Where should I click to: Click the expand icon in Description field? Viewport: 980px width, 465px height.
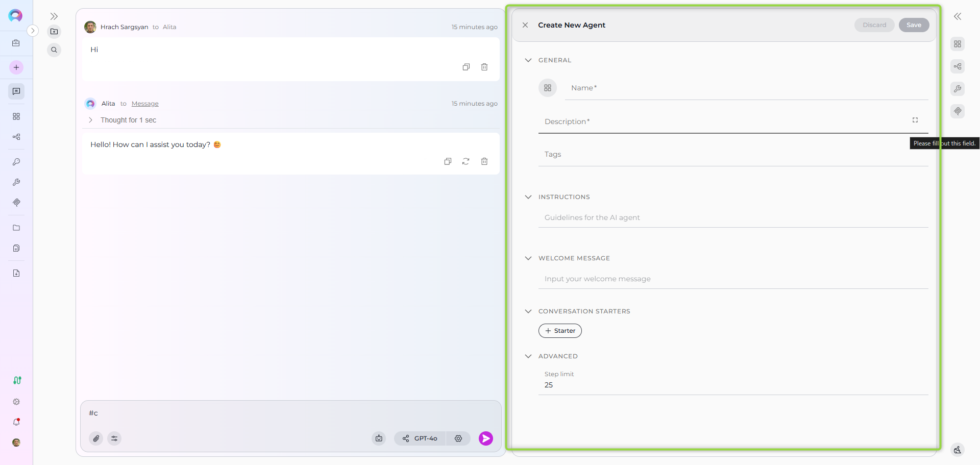point(915,120)
